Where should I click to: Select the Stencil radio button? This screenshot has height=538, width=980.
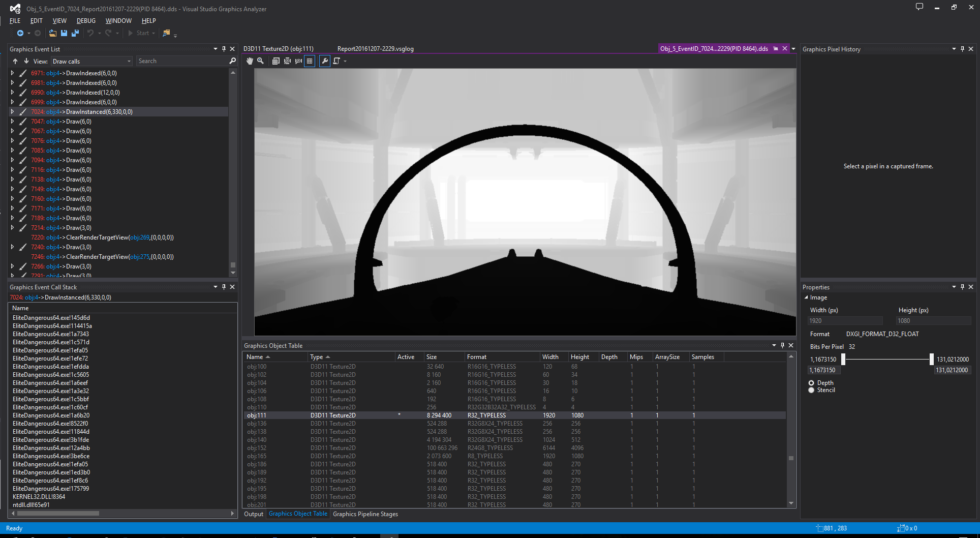[811, 390]
